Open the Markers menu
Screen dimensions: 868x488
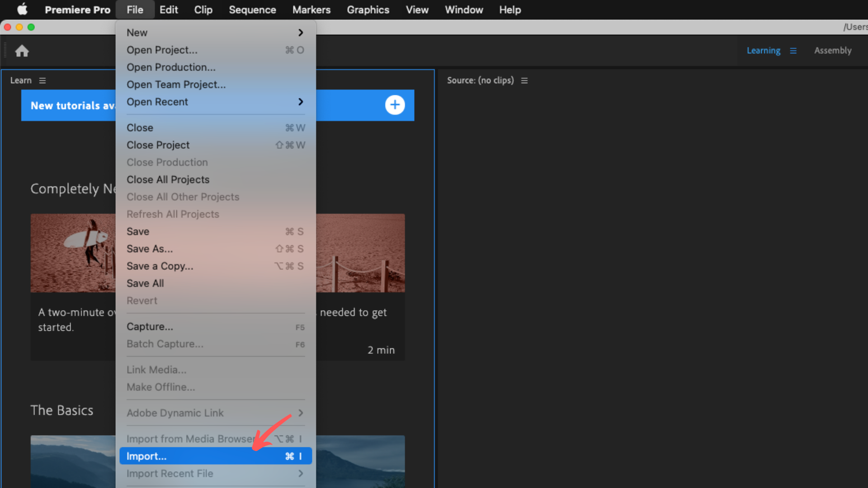[311, 9]
